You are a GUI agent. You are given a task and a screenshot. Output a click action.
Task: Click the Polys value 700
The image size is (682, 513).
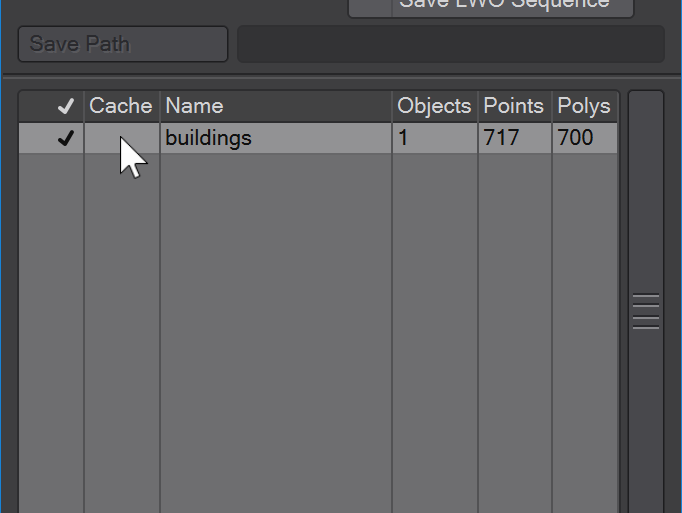pyautogui.click(x=575, y=138)
